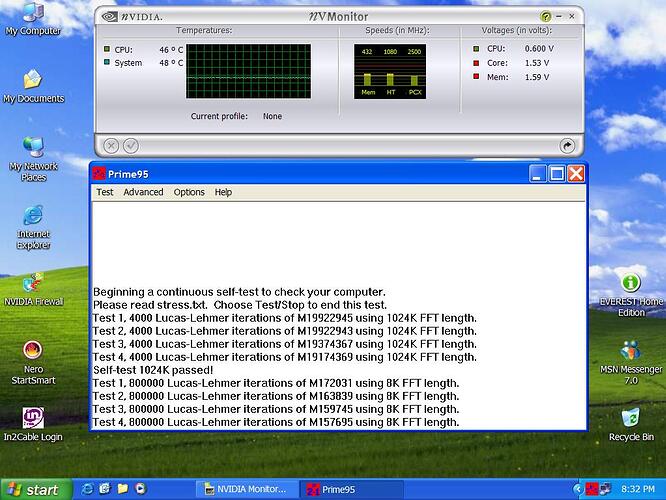Click nVMonitor arrow button at right

pyautogui.click(x=567, y=146)
